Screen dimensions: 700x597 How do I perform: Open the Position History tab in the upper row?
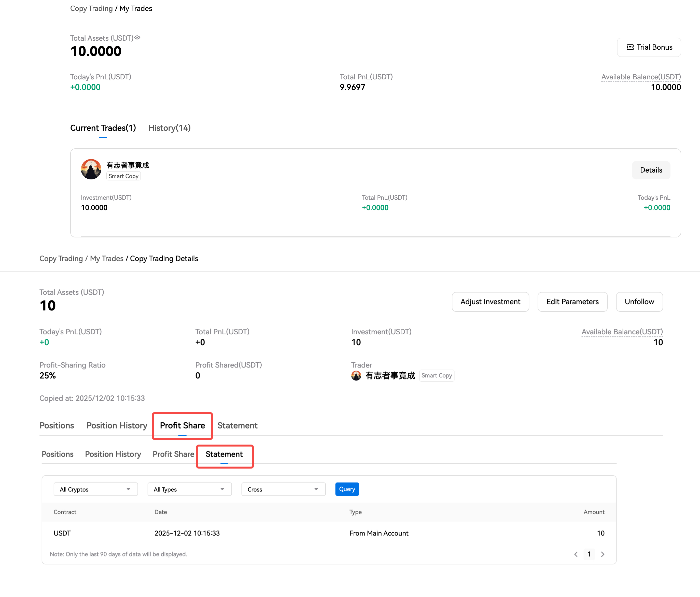(x=117, y=425)
